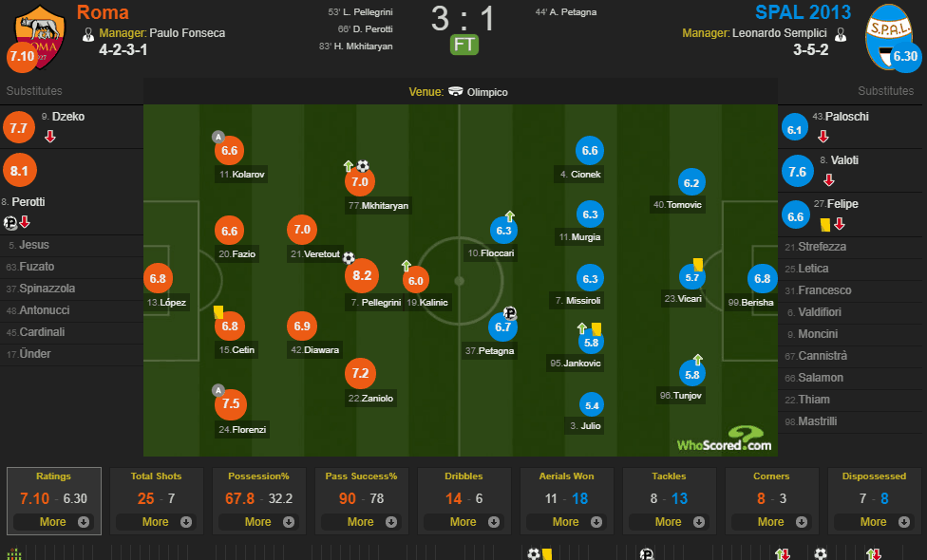Click the goal ball icon above Mkhitaryan

[363, 166]
